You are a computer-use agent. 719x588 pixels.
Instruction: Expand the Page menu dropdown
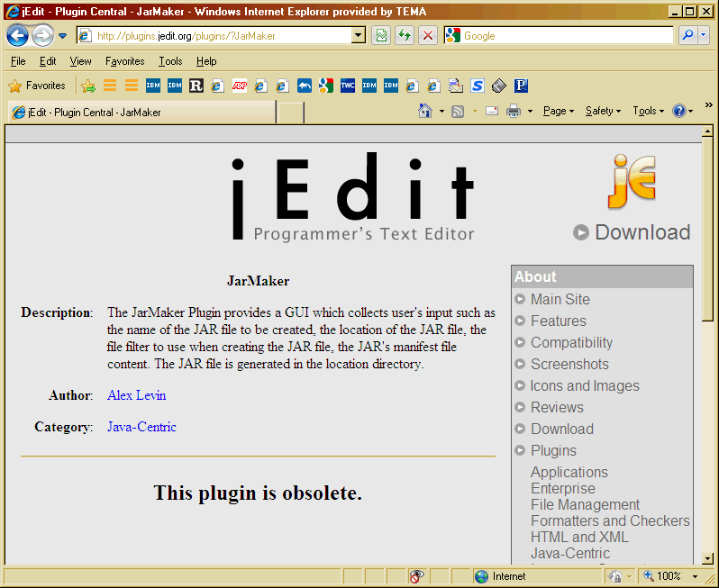click(559, 111)
